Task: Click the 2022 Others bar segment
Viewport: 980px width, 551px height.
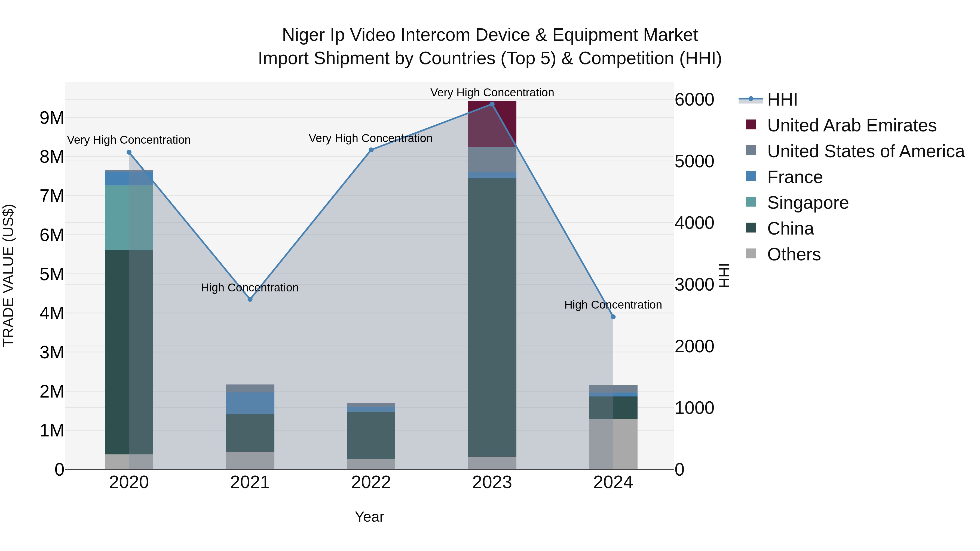Action: (x=371, y=464)
